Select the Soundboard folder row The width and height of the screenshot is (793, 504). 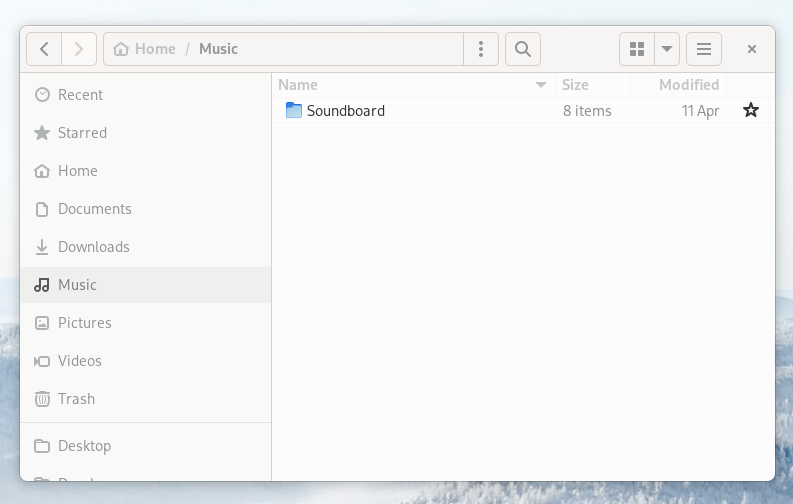(x=523, y=110)
